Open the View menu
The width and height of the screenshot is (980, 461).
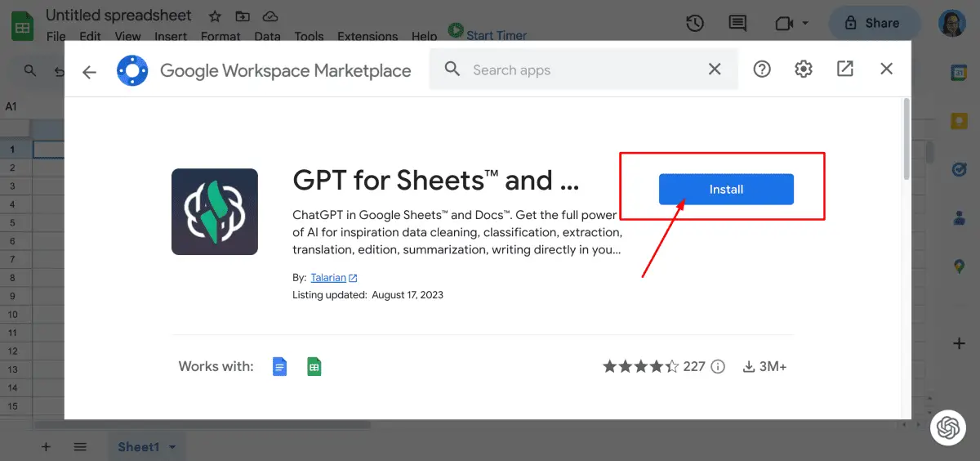tap(127, 36)
